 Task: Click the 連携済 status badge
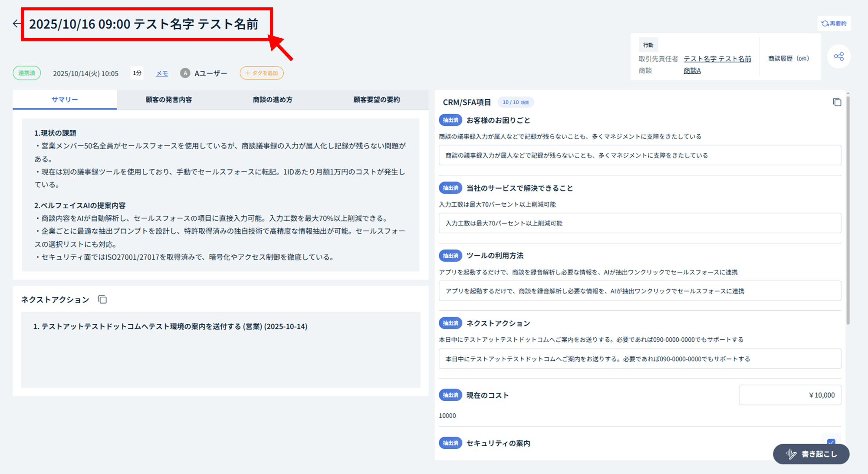(x=27, y=73)
